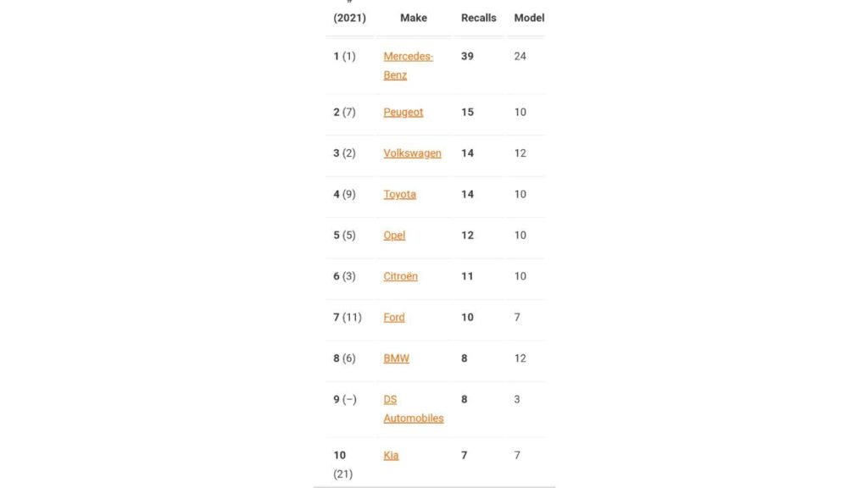The image size is (868, 488).
Task: Follow the Ford link
Action: coord(393,317)
